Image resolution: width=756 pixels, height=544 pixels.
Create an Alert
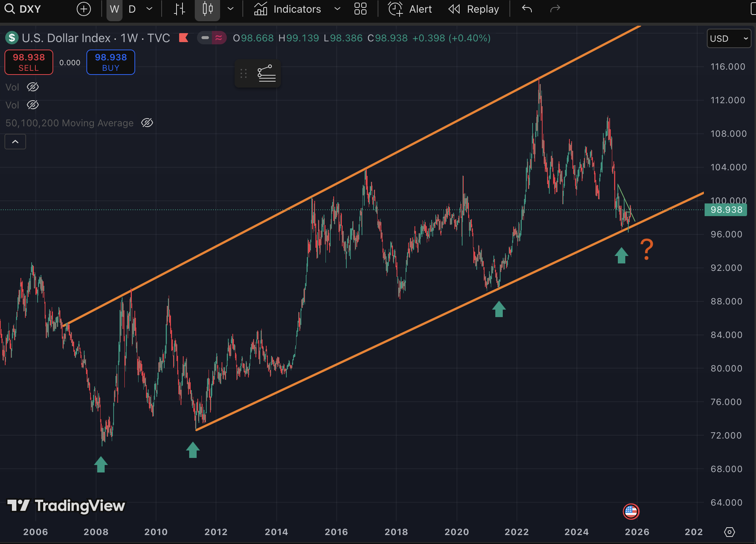[x=410, y=9]
